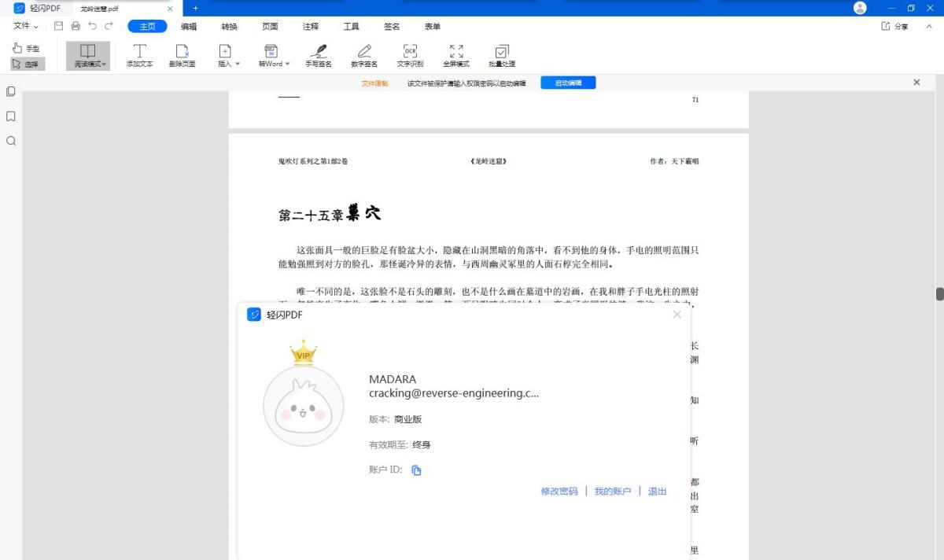Click the Add Text (添加文本) tool
The image size is (944, 560).
click(x=139, y=55)
